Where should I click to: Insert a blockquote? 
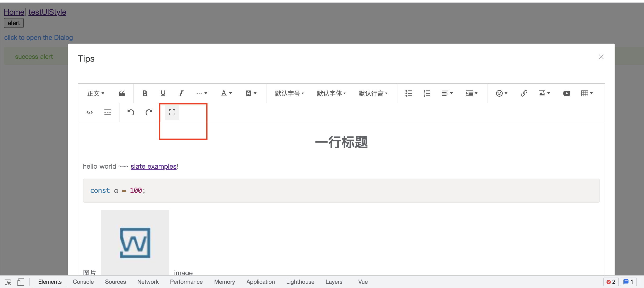click(122, 93)
